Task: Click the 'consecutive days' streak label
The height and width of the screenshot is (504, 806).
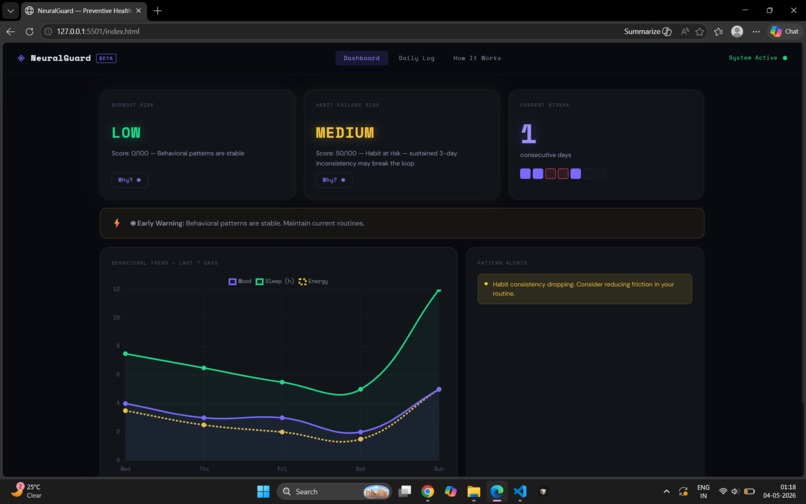Action: point(545,155)
